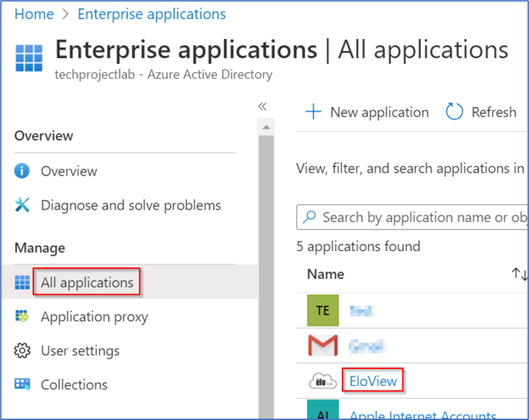
Task: Sort by Name column arrows
Action: pyautogui.click(x=519, y=274)
